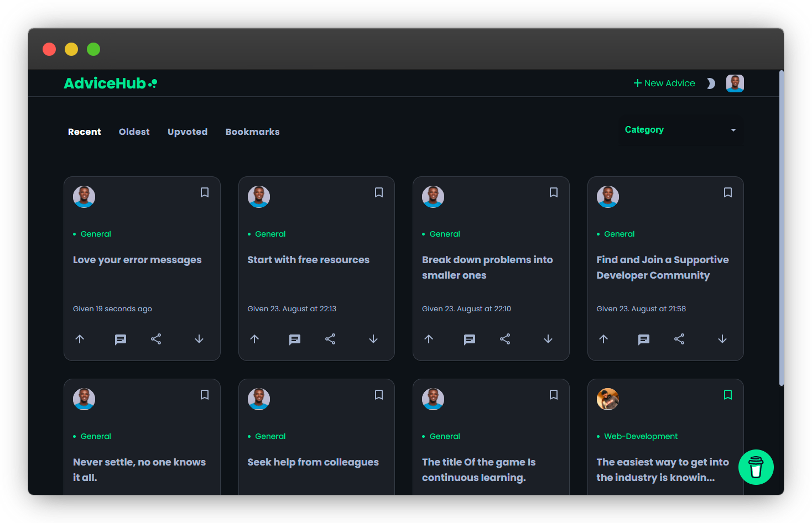Screen dimensions: 812x523
Task: Upvote the 'Love your error messages' advice
Action: (x=80, y=339)
